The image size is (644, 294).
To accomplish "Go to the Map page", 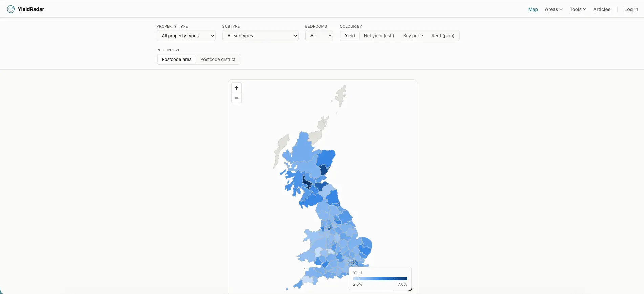I will (x=533, y=9).
